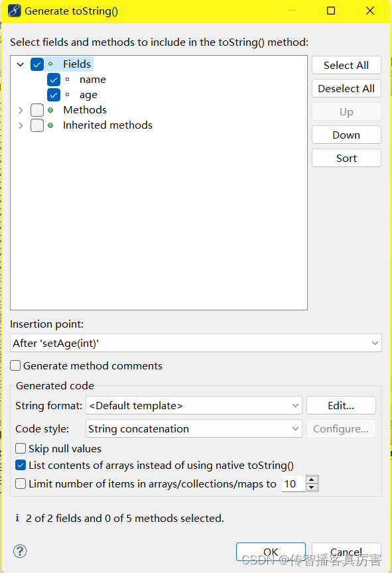
Task: Move selection Down with Down button
Action: pyautogui.click(x=346, y=135)
